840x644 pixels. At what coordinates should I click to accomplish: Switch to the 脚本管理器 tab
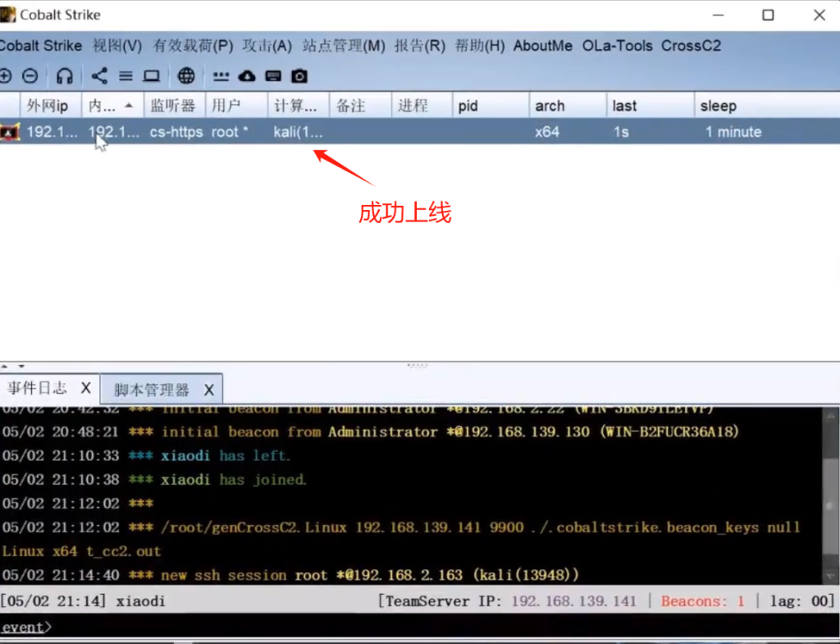point(152,390)
